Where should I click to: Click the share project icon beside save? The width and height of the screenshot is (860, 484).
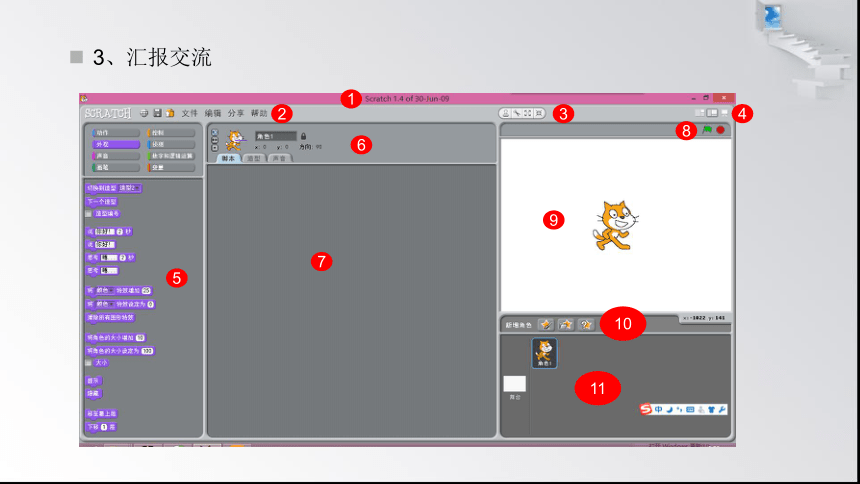(x=170, y=113)
